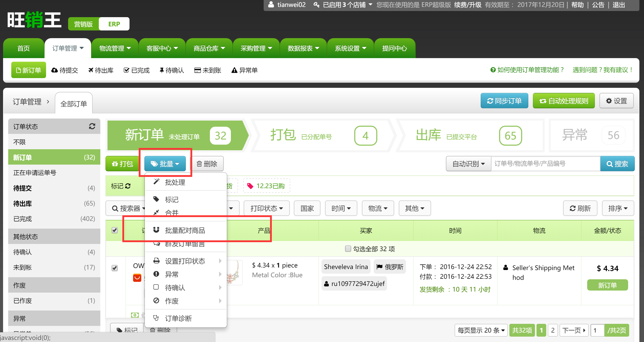Click the question mark icon of 如何使用订单管理功能
Image resolution: width=644 pixels, height=342 pixels.
tap(493, 70)
